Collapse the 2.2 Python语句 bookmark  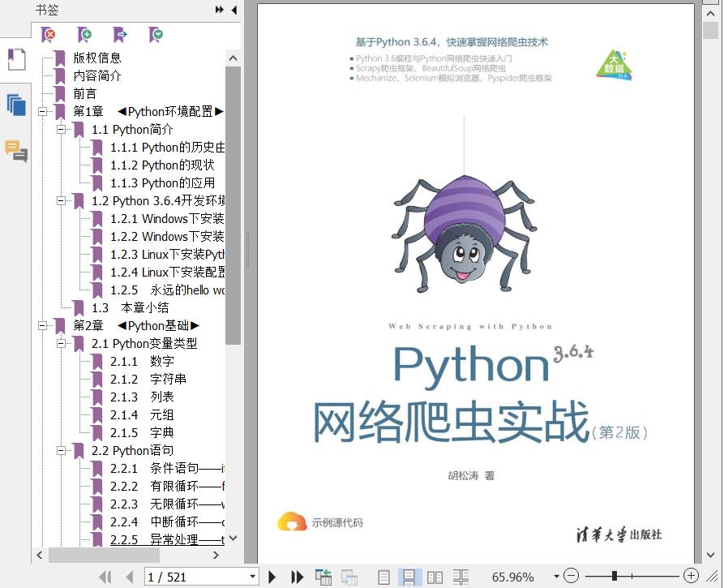61,450
